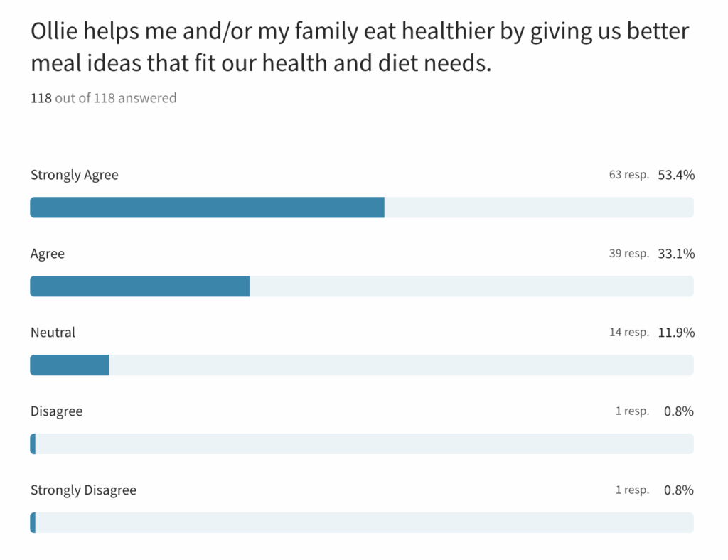Select the "Strongly Agree" answer label
This screenshot has height=560, width=728.
tap(74, 175)
